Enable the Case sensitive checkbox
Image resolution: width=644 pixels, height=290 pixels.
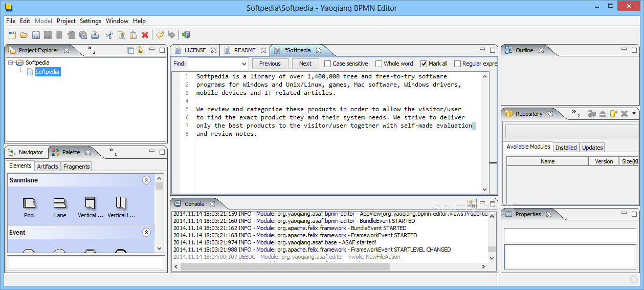[328, 64]
